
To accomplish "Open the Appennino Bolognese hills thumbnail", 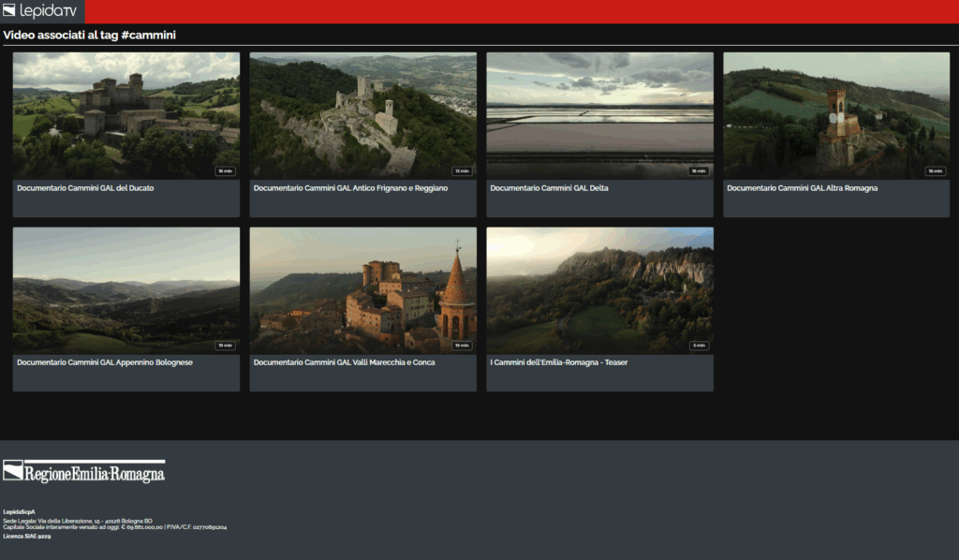I will click(125, 289).
